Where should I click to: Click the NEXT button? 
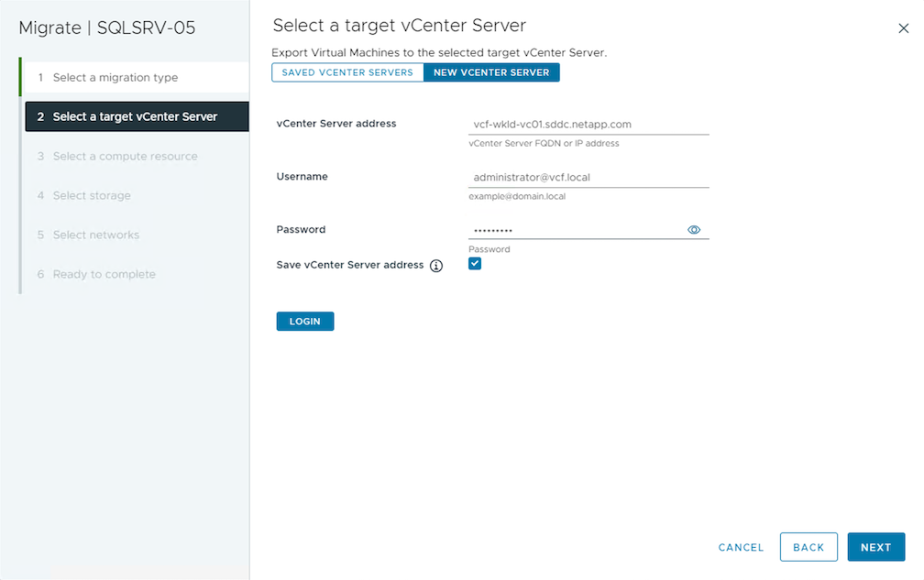pyautogui.click(x=875, y=547)
